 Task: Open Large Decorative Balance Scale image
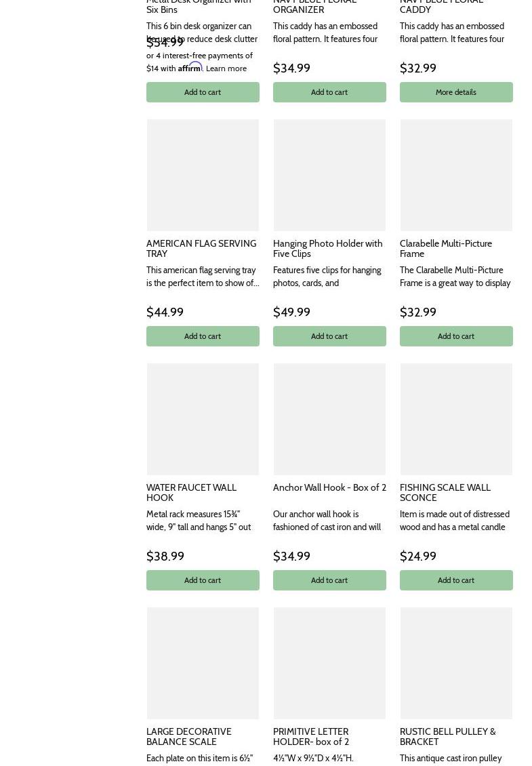coord(203,663)
